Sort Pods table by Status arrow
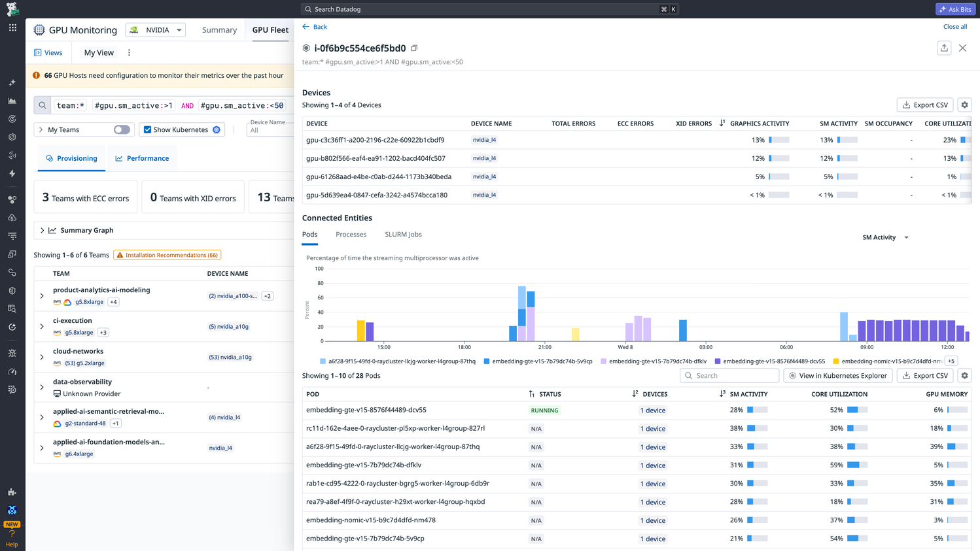 click(532, 394)
